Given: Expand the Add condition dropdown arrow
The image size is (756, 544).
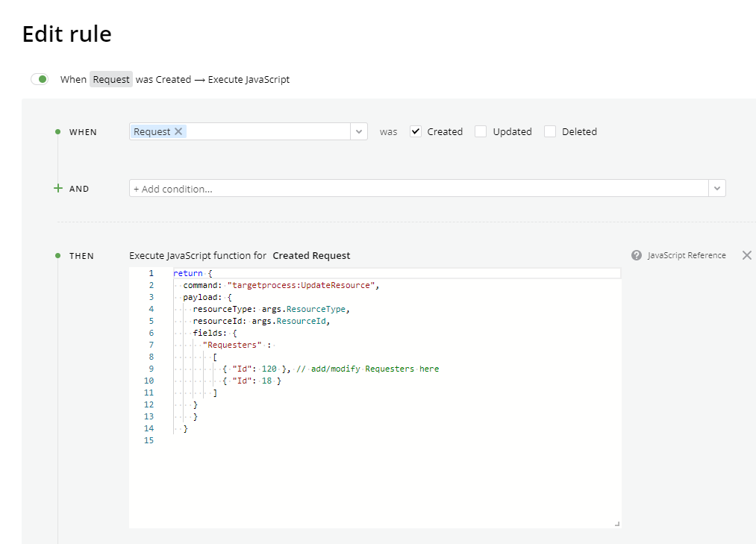Looking at the screenshot, I should [717, 189].
